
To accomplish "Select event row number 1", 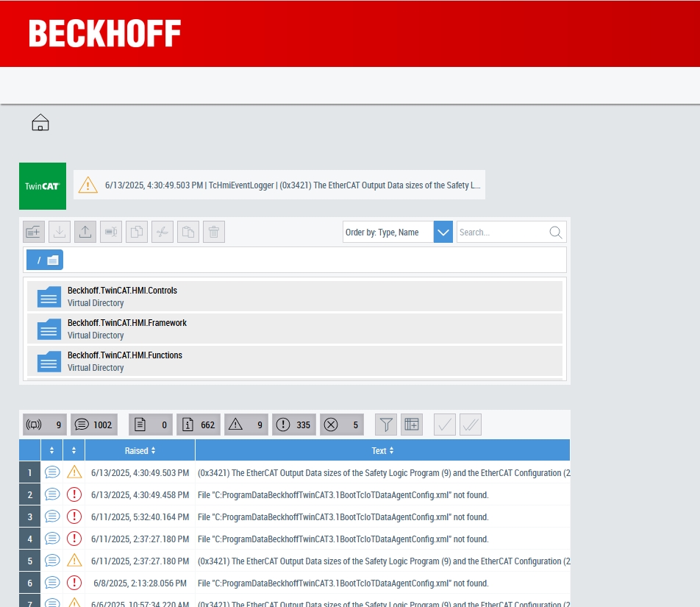I will [x=30, y=472].
